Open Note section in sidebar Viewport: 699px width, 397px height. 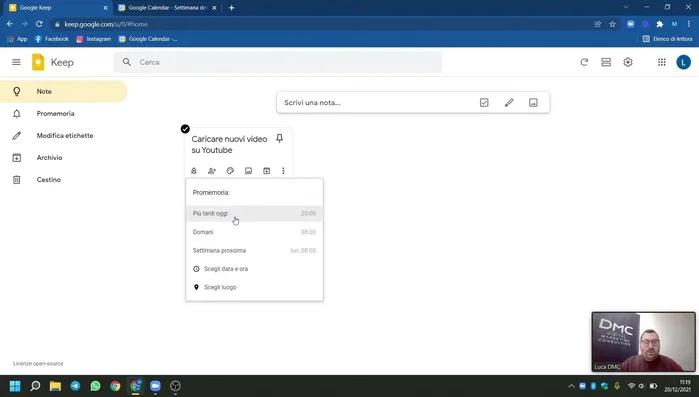tap(63, 91)
